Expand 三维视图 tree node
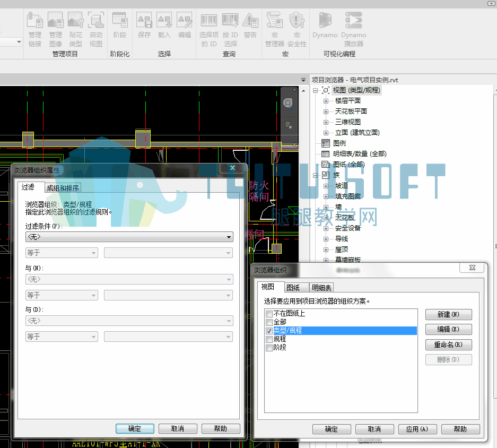 [x=326, y=122]
